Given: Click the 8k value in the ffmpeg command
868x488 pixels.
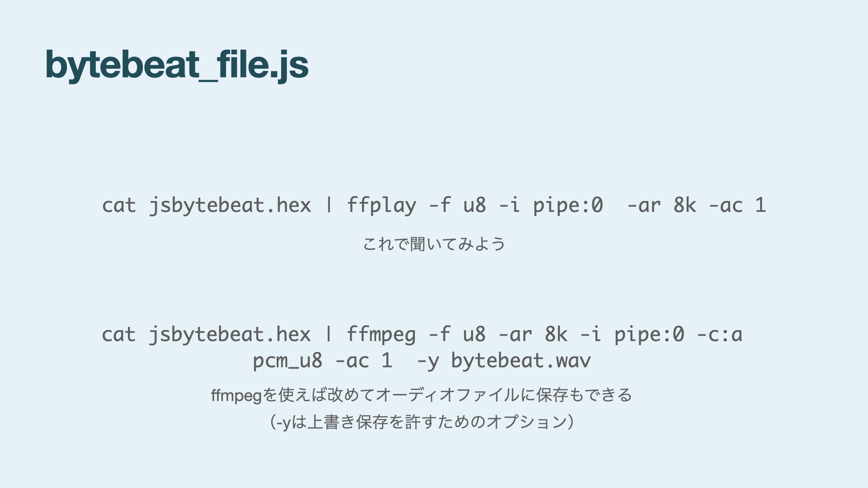Looking at the screenshot, I should [x=556, y=335].
